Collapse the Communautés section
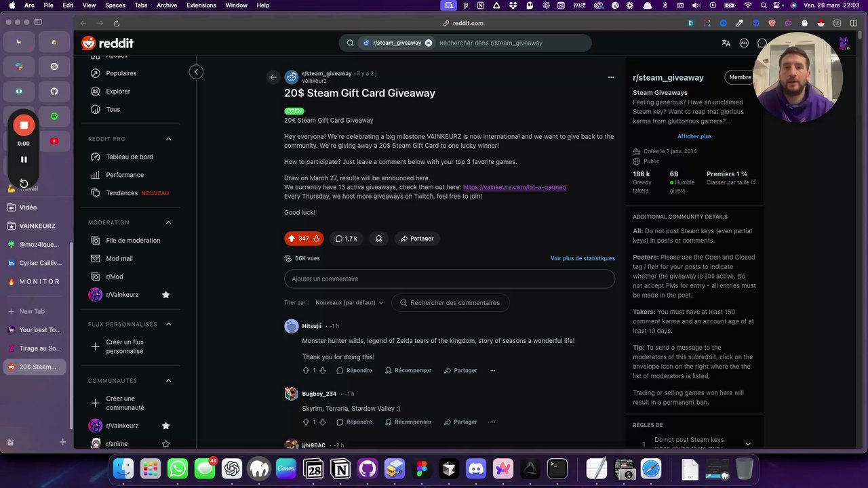This screenshot has width=868, height=488. click(x=169, y=381)
